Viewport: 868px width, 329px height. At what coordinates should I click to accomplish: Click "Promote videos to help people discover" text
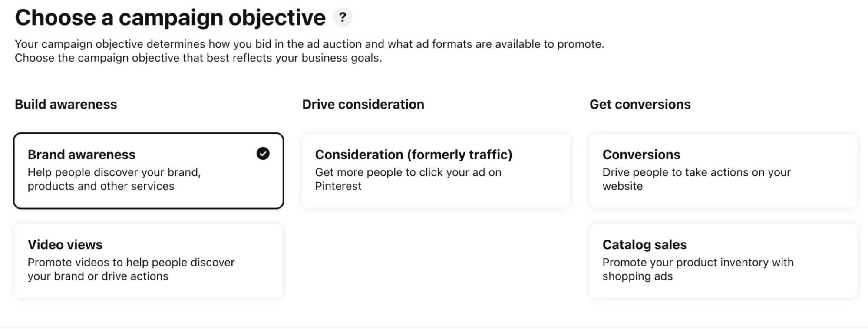[x=131, y=263]
